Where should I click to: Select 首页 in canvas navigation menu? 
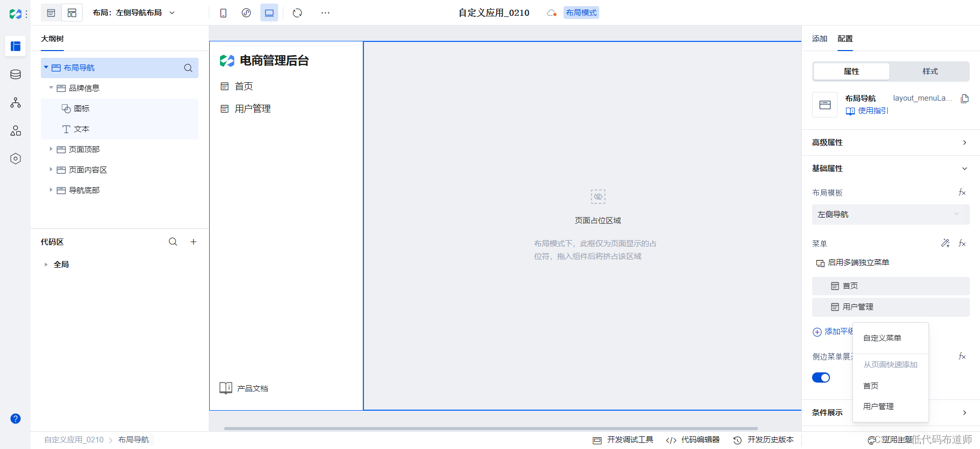(x=237, y=86)
